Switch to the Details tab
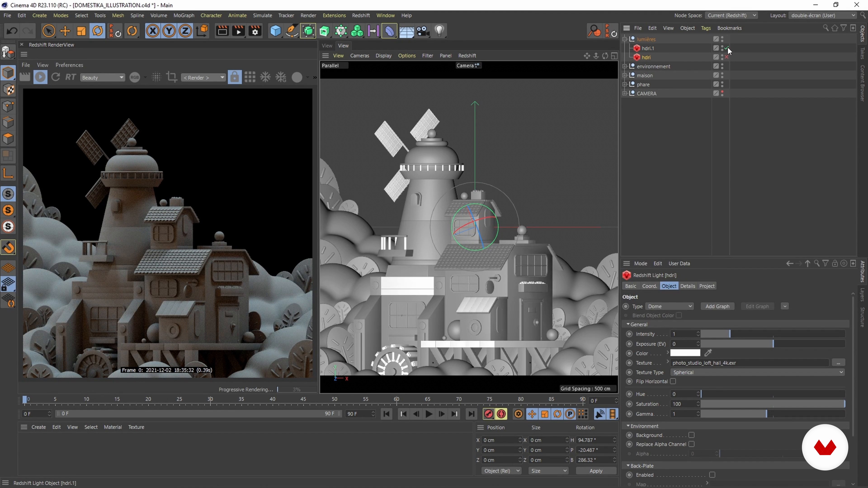This screenshot has height=488, width=868. (687, 286)
